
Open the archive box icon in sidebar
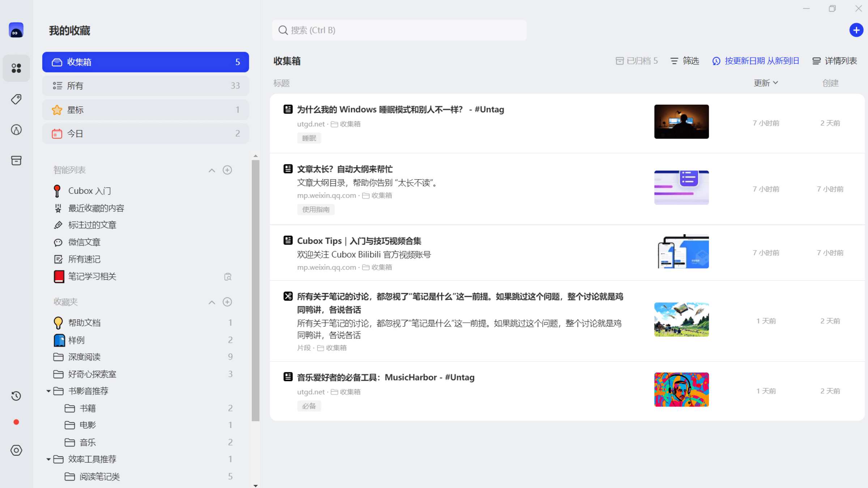16,160
